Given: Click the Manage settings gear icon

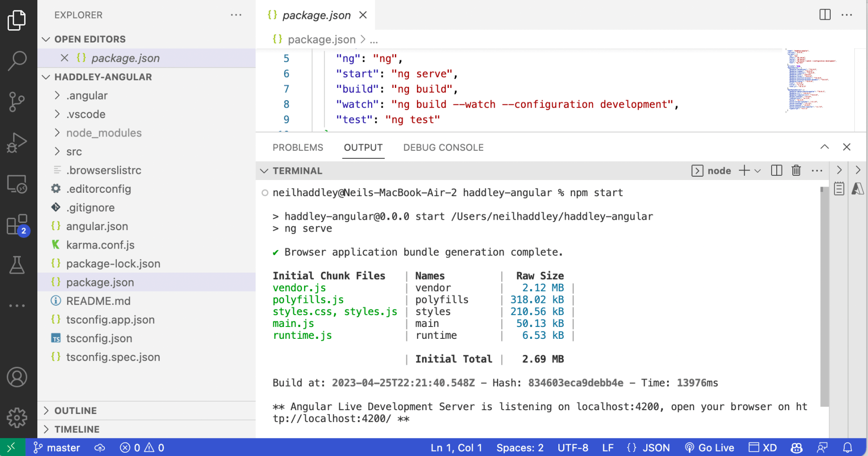Looking at the screenshot, I should [x=17, y=418].
